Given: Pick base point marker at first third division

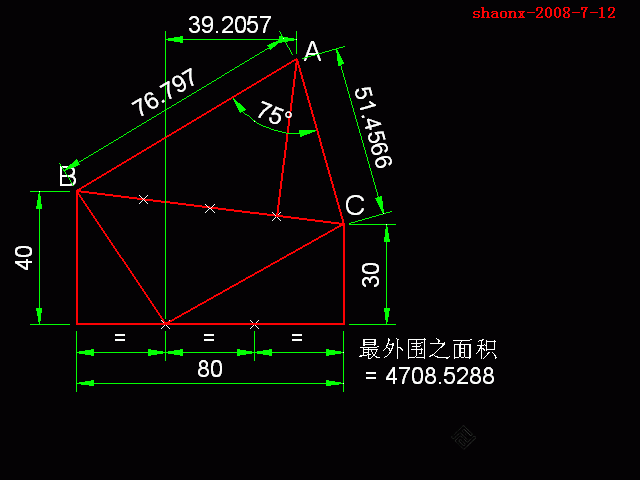Looking at the screenshot, I should [x=165, y=324].
